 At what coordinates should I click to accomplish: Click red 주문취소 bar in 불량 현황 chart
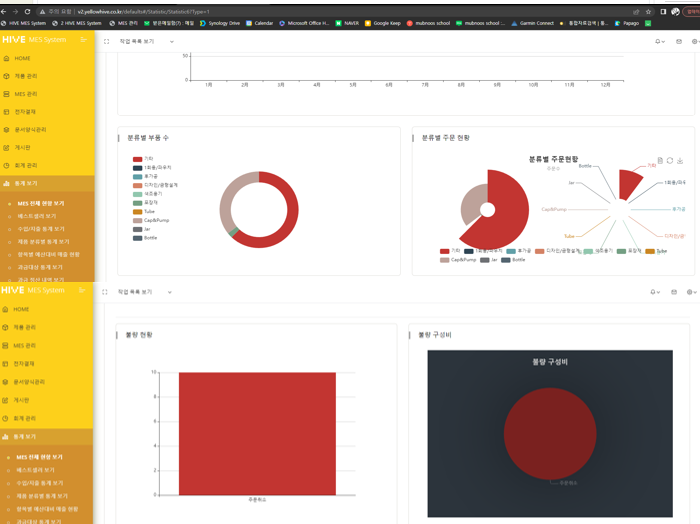pyautogui.click(x=257, y=433)
